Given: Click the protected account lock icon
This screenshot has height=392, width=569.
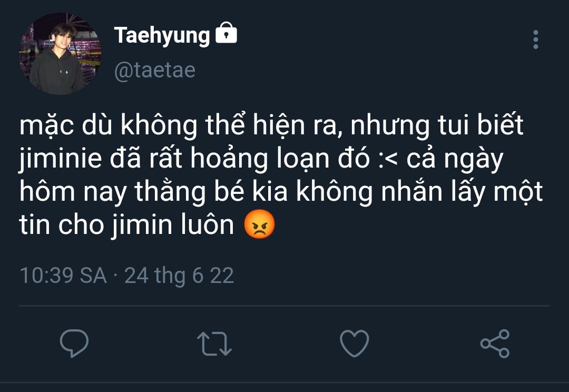Looking at the screenshot, I should click(227, 34).
